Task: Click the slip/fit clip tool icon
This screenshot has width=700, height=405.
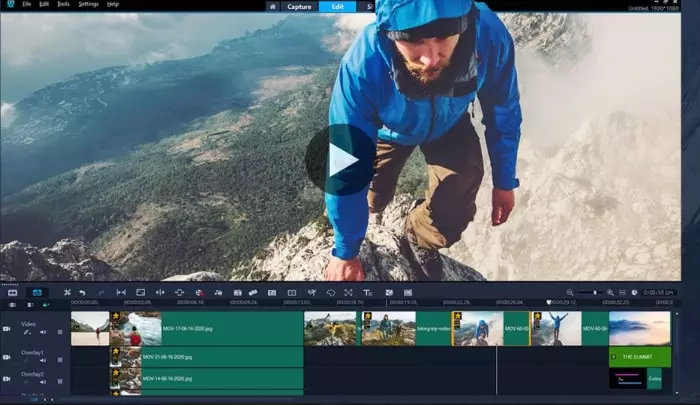Action: click(x=121, y=292)
